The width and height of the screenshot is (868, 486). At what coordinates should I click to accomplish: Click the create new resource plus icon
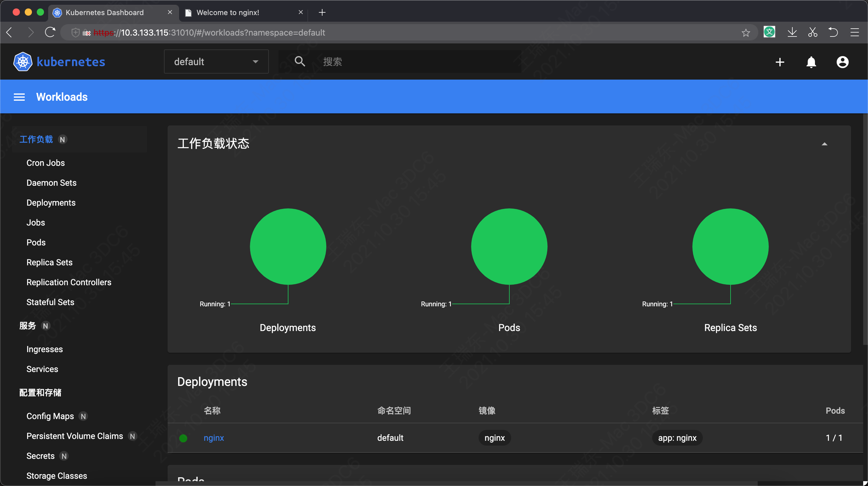pos(779,62)
